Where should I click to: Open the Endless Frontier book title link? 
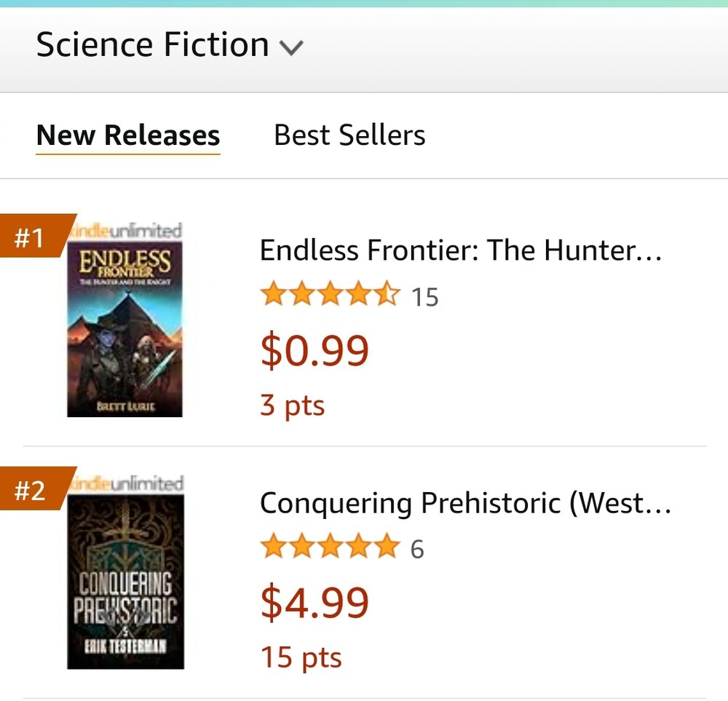tap(460, 250)
